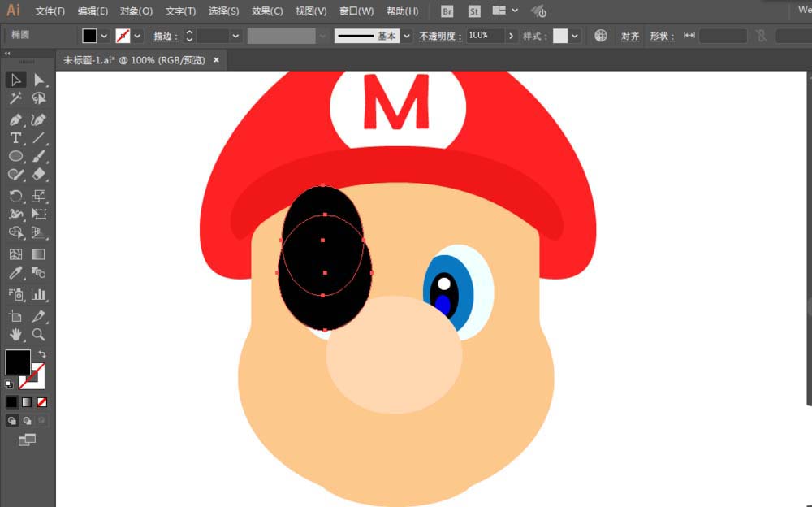
Task: Pick the Magic Wand tool
Action: tap(15, 98)
